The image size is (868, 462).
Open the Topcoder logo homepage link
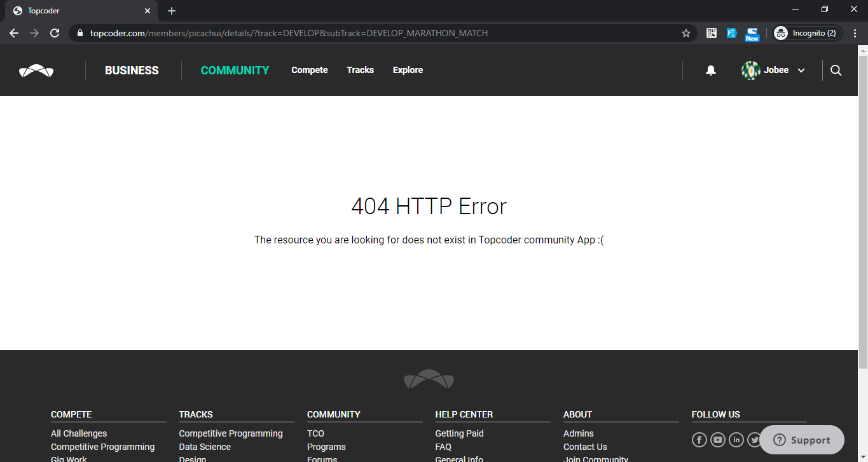click(x=36, y=70)
